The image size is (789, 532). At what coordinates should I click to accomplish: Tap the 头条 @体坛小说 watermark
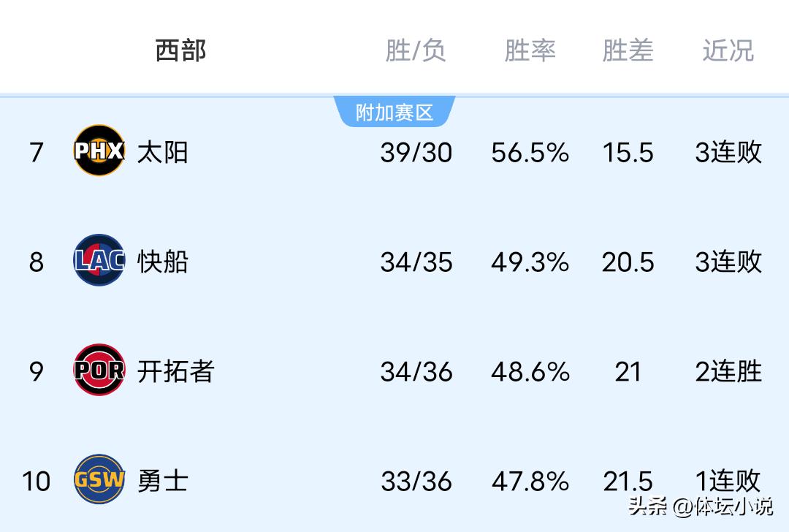[x=700, y=506]
